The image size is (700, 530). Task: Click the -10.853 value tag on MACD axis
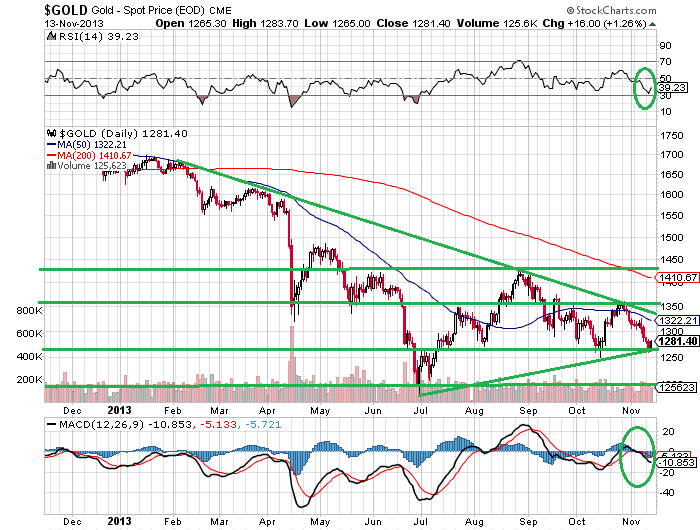point(678,463)
